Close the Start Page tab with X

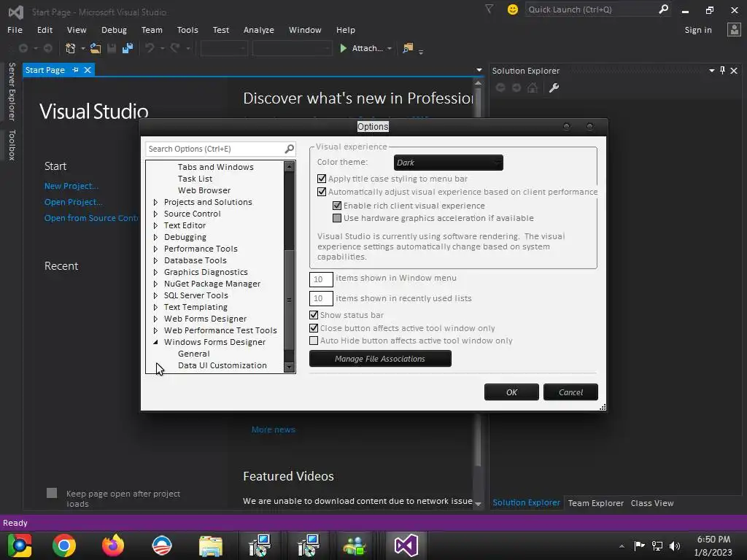point(88,70)
